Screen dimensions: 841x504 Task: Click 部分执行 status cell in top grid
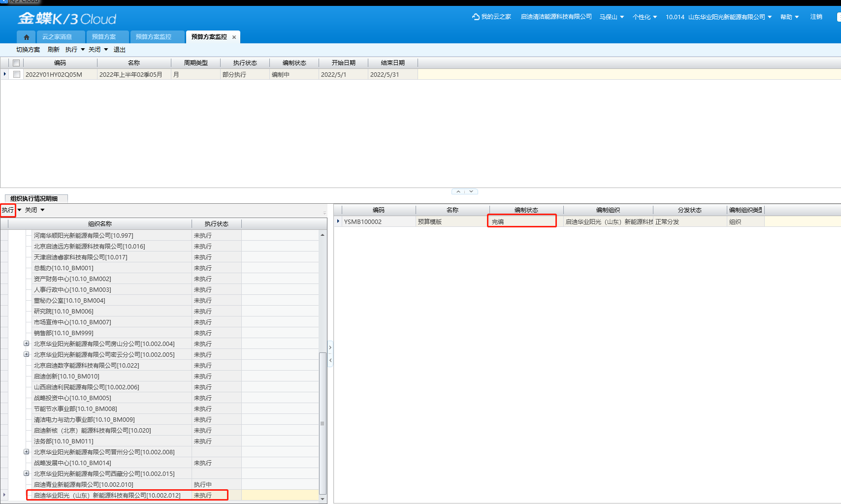coord(245,74)
